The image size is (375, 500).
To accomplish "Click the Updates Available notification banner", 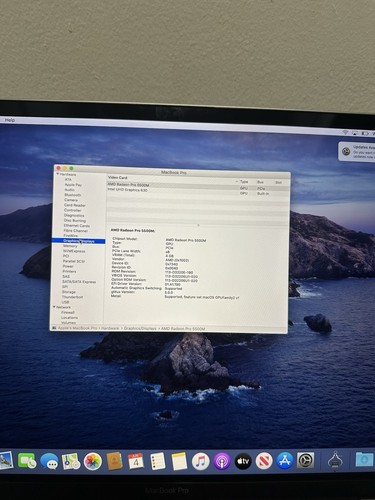I will 357,152.
